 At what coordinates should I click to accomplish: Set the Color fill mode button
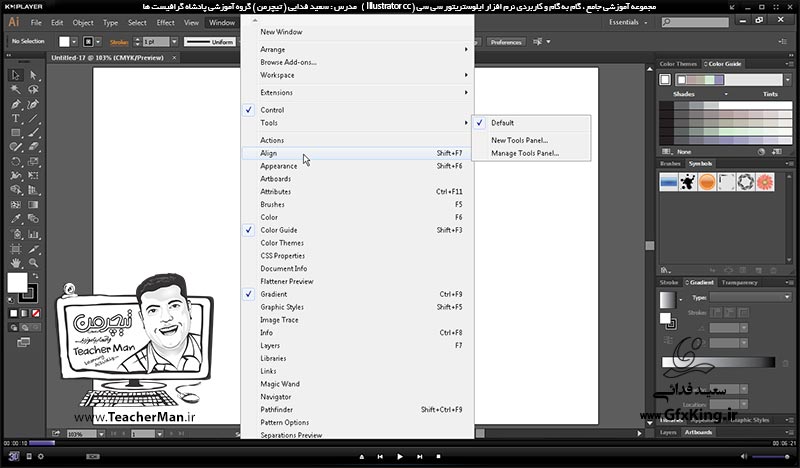click(14, 313)
